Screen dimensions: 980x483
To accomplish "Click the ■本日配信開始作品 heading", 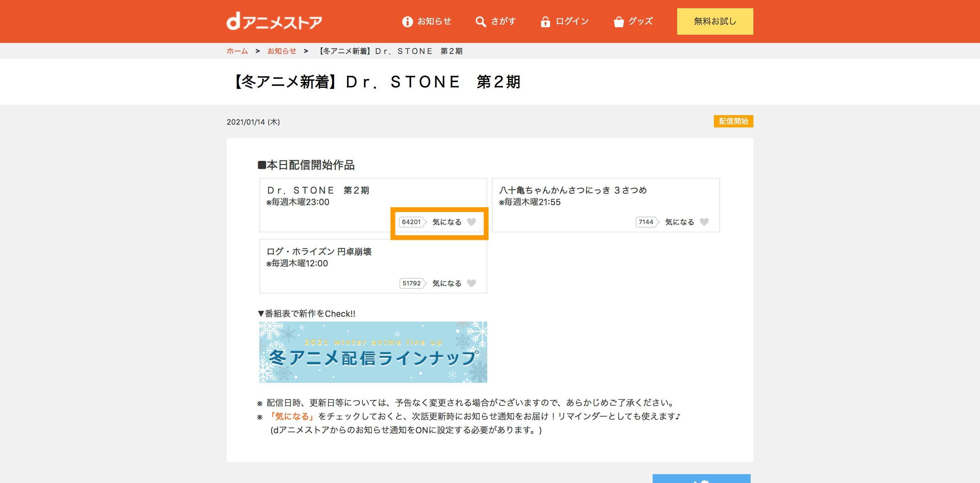I will tap(306, 165).
